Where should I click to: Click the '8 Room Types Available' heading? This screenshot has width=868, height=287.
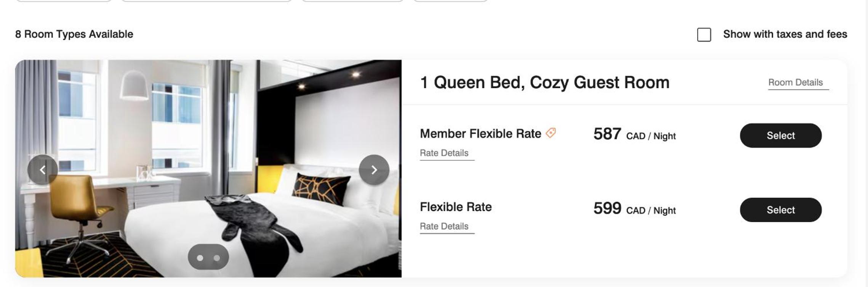click(74, 34)
